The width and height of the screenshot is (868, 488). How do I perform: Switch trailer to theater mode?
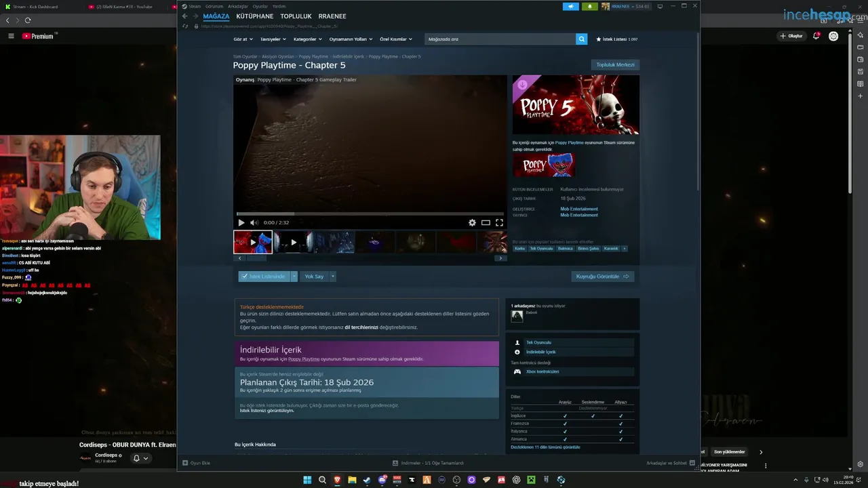tap(486, 222)
